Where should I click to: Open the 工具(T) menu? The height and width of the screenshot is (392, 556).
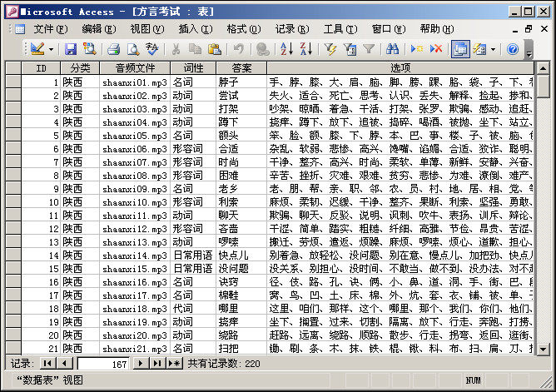340,29
